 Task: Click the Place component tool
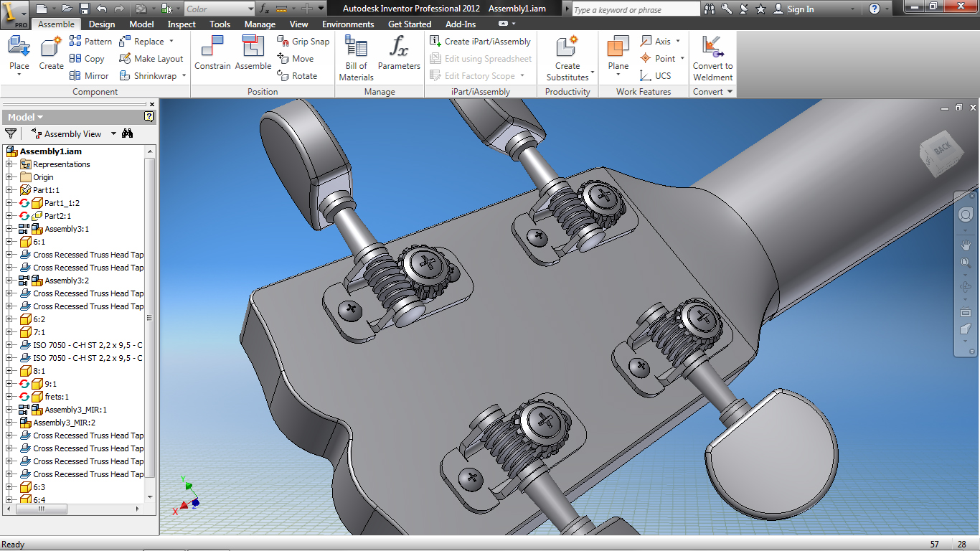click(x=19, y=55)
